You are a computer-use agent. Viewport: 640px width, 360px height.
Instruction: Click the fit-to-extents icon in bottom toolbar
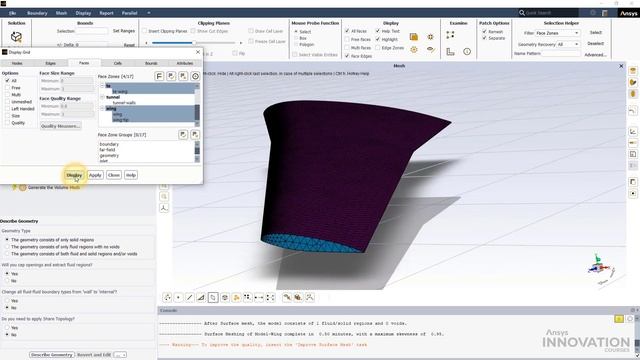[x=271, y=298]
